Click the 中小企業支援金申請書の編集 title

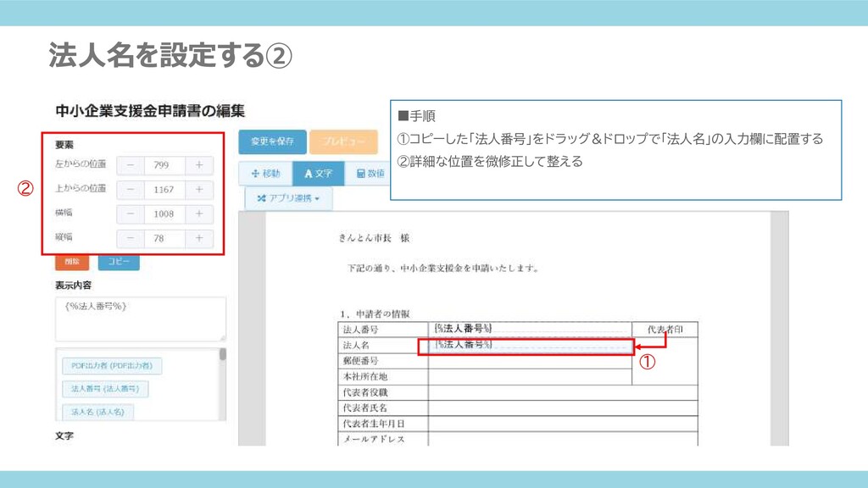click(x=150, y=111)
